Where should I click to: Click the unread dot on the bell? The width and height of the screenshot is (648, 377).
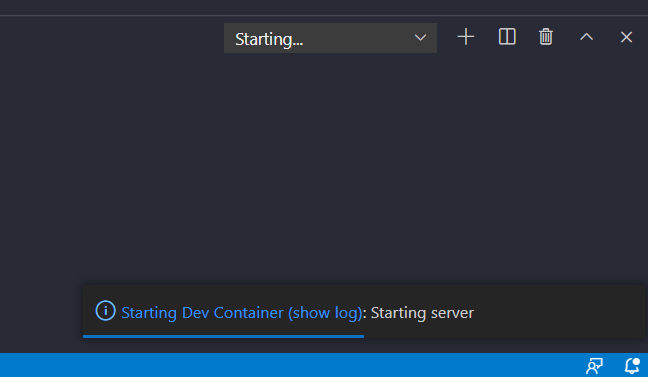[636, 362]
